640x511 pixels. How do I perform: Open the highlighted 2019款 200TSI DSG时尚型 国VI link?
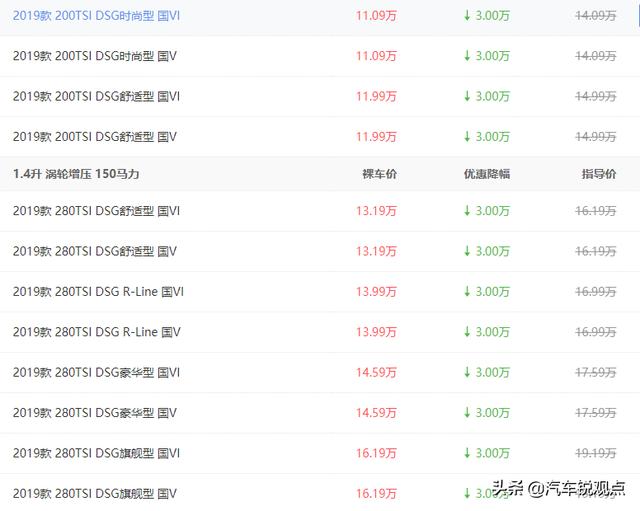click(x=96, y=16)
